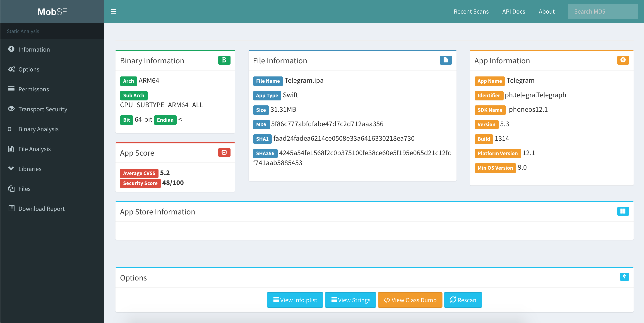
Task: Go to Options section in sidebar
Action: pos(52,69)
